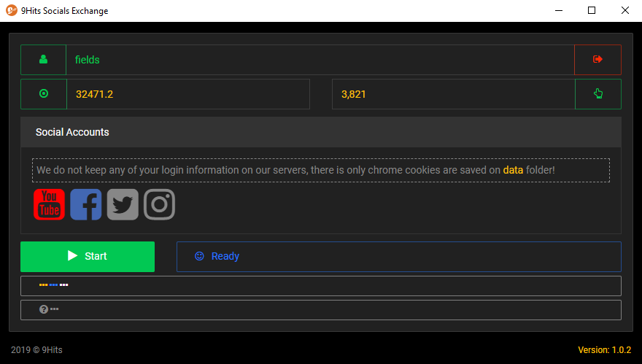Viewport: 642px width, 364px height.
Task: Click the count value 3,821
Action: point(353,94)
